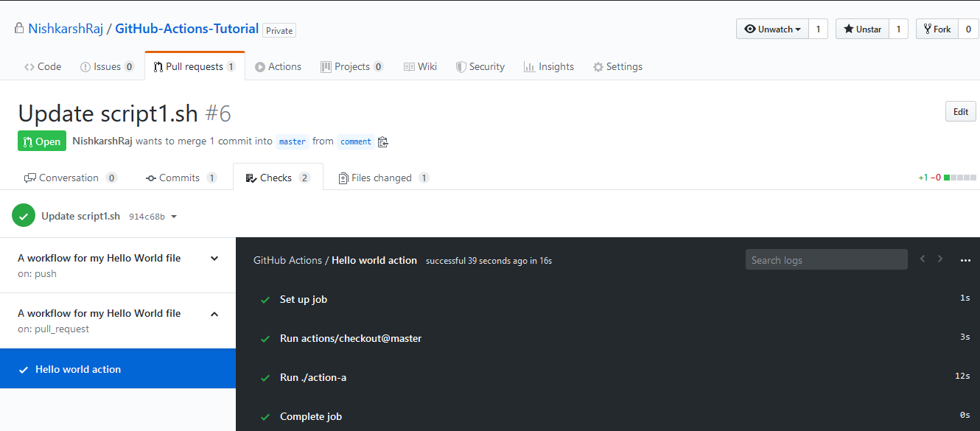Viewport: 980px width, 431px height.
Task: Click the green success check circle icon
Action: 24,216
